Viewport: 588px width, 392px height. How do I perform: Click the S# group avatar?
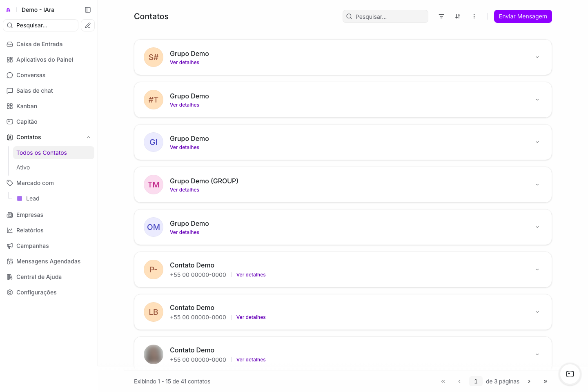154,57
